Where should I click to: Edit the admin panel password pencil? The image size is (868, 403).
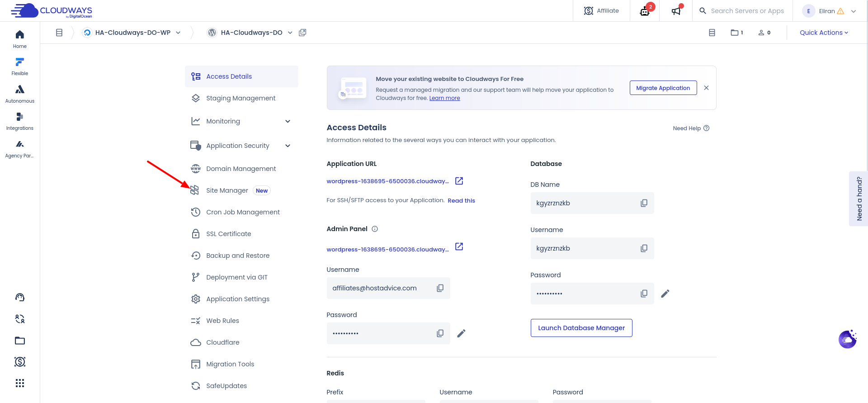461,333
